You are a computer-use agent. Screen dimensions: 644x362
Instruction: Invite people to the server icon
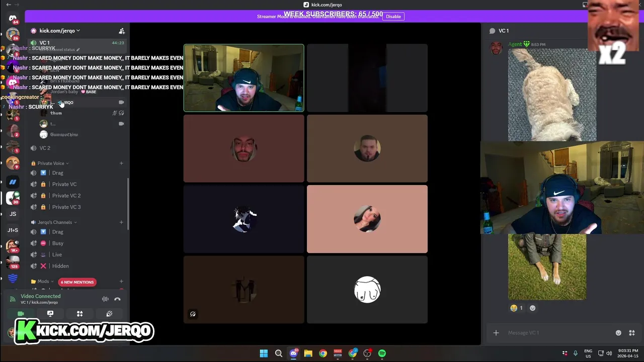pos(121,31)
